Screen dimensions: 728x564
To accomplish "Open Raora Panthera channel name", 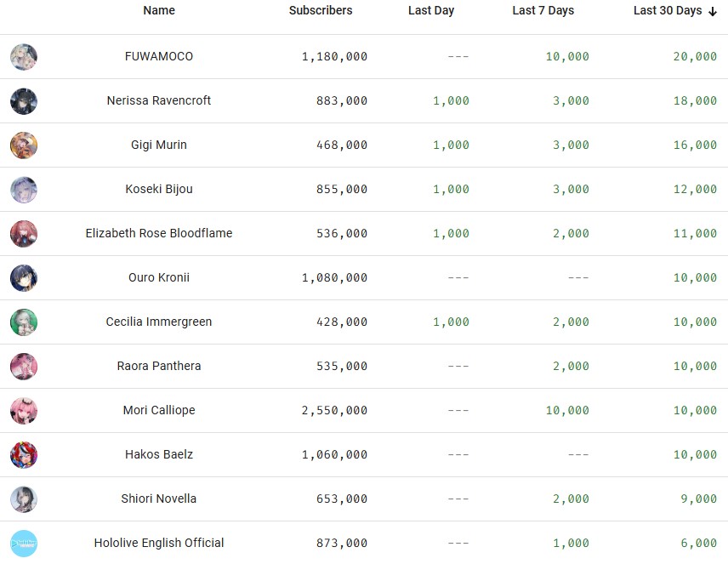I will (159, 366).
